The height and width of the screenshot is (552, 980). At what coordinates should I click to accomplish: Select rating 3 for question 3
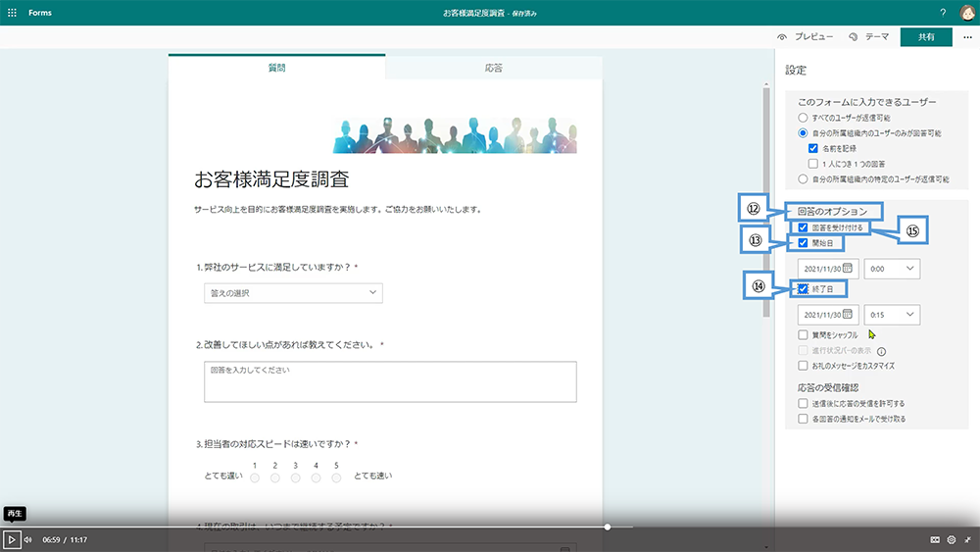[296, 478]
